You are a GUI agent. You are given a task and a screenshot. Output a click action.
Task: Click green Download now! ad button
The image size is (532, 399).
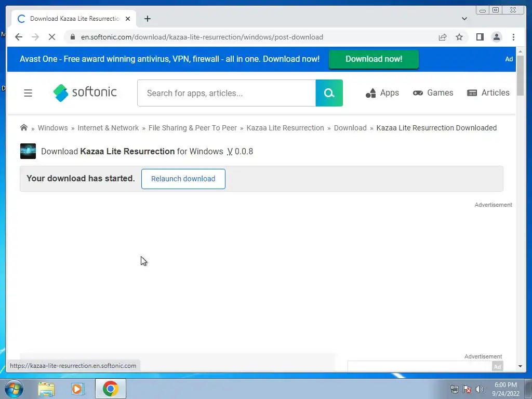click(374, 59)
